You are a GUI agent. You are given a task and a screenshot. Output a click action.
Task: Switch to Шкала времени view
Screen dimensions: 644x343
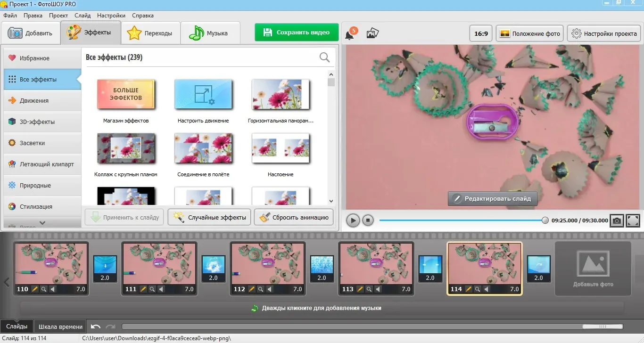[60, 327]
